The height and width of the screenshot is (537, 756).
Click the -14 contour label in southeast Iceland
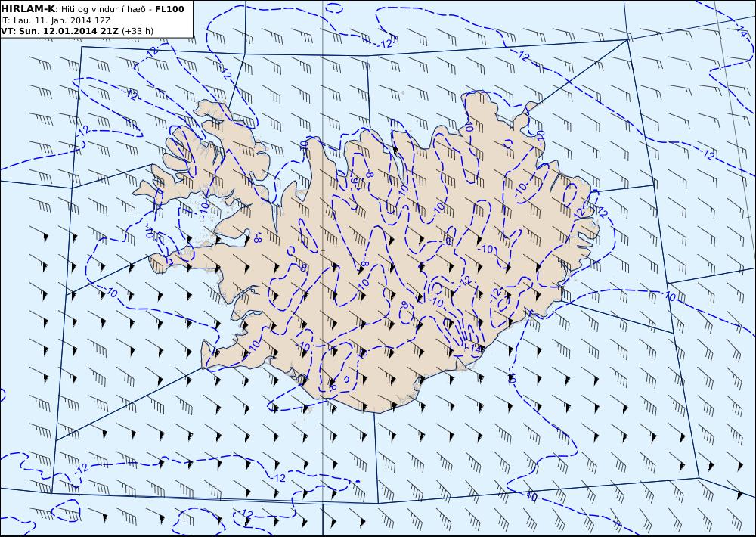(x=472, y=348)
